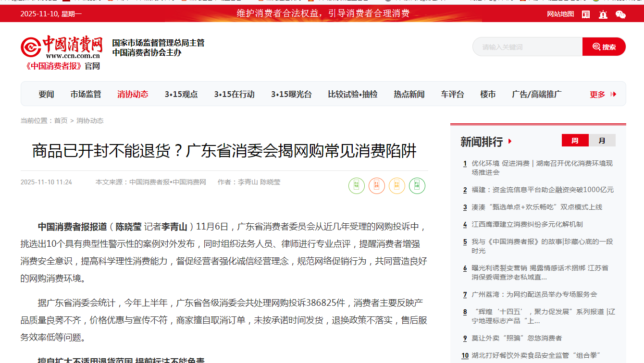Click the dark green circular share icon
Image resolution: width=644 pixels, height=363 pixels.
[417, 186]
